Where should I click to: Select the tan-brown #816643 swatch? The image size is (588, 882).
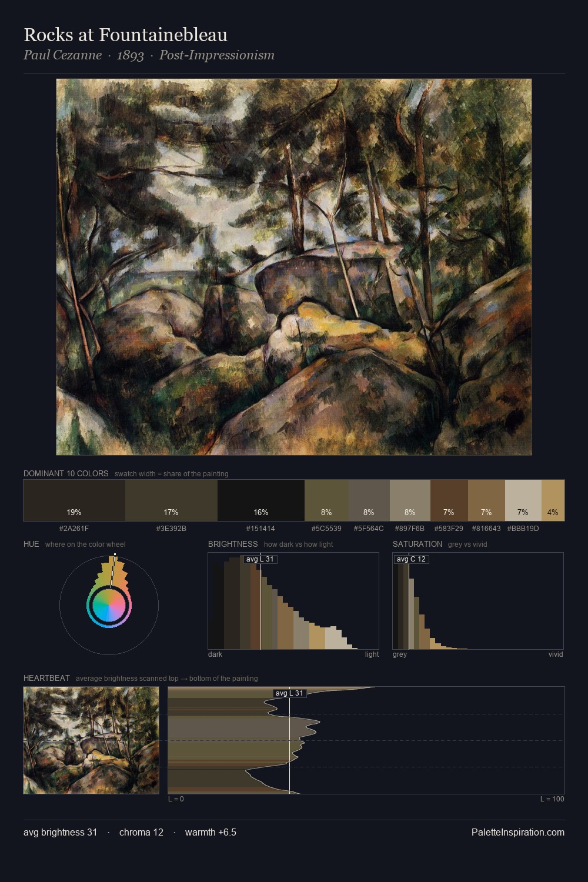(x=486, y=500)
